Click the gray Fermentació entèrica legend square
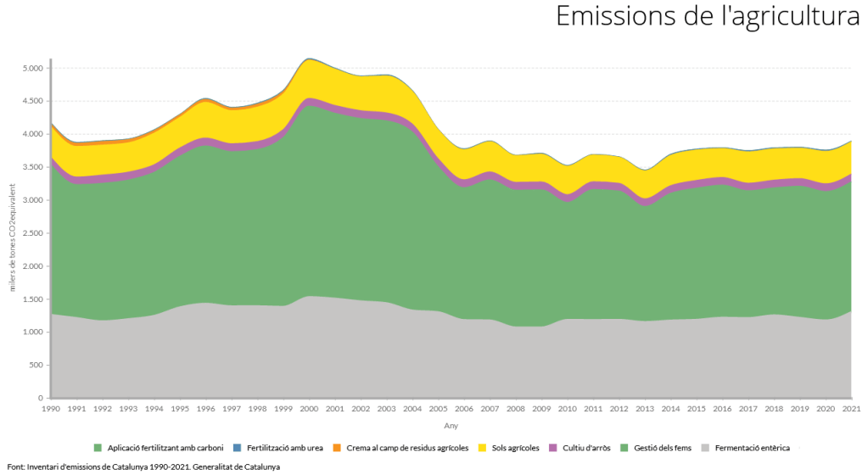 pyautogui.click(x=705, y=447)
